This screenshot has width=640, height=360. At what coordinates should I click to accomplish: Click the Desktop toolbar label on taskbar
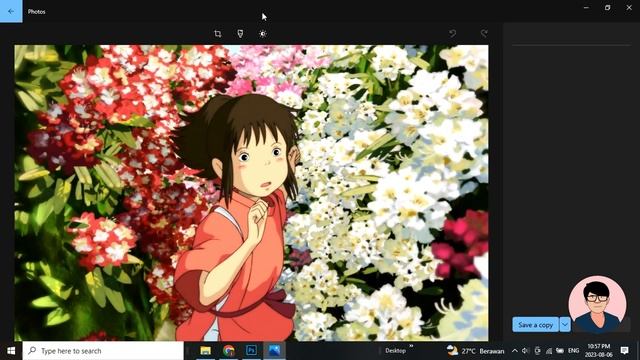click(395, 351)
